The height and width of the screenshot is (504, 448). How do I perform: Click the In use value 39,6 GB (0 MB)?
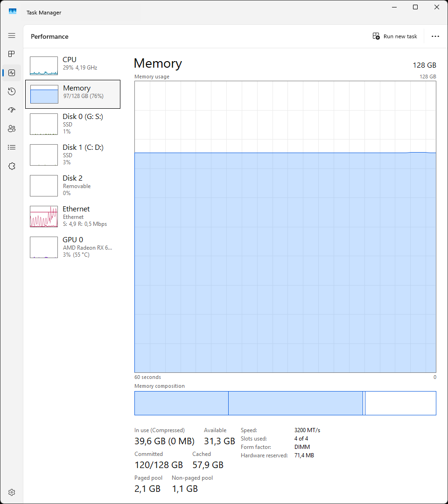click(x=164, y=441)
